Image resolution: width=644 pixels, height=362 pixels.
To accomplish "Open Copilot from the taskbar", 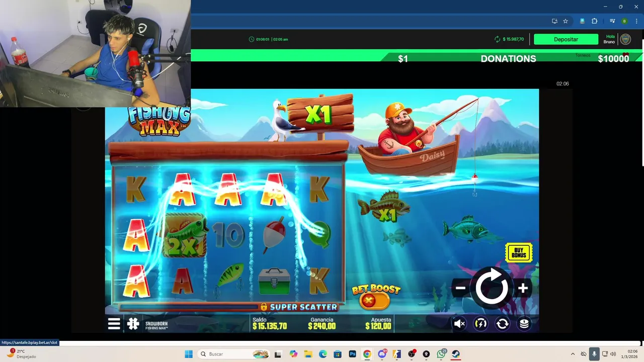I will pos(293,354).
